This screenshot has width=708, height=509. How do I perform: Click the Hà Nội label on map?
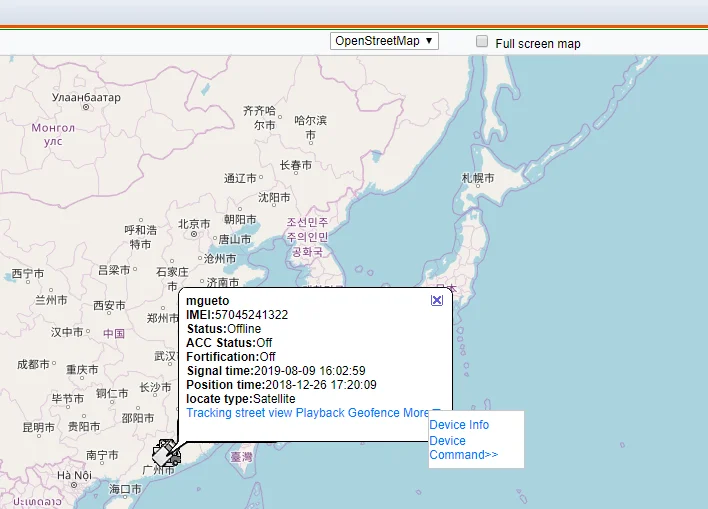75,476
